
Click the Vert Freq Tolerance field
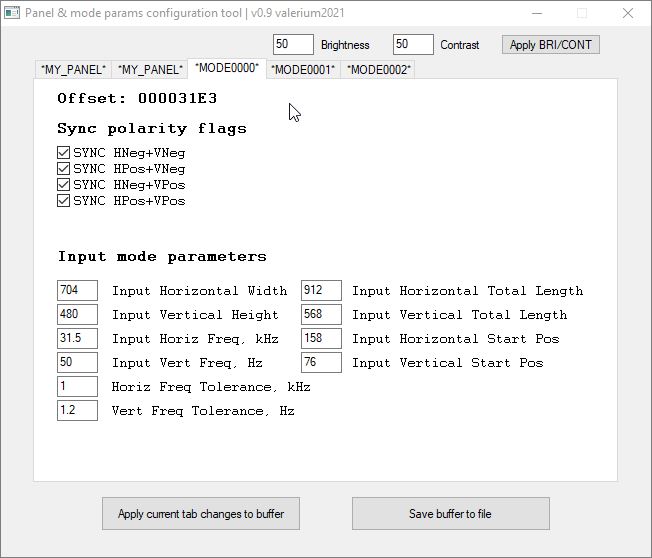pyautogui.click(x=78, y=411)
